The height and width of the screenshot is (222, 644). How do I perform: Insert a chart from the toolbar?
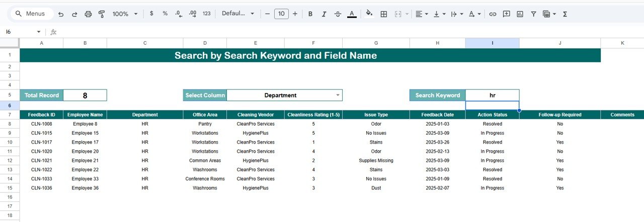tap(520, 14)
